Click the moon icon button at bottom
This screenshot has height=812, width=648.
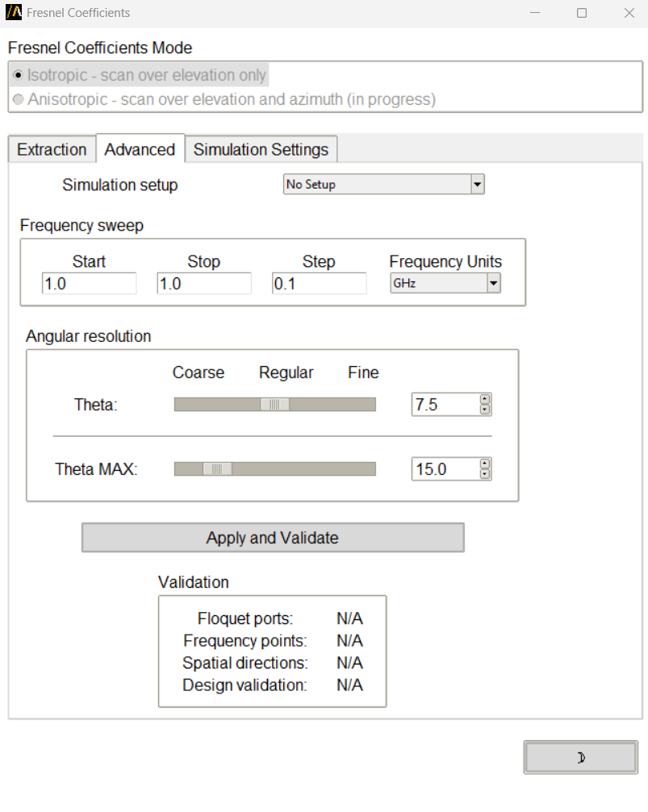click(x=580, y=757)
